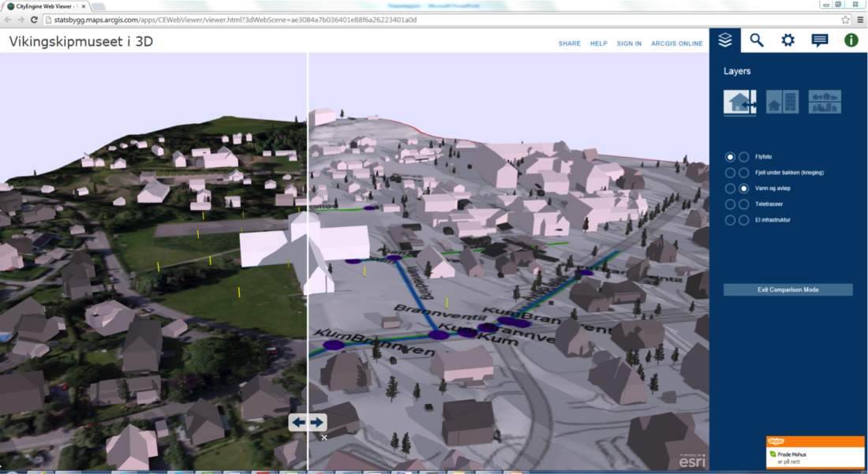Click Exit Comparison Mode button
Viewport: 868px width, 474px height.
[788, 289]
